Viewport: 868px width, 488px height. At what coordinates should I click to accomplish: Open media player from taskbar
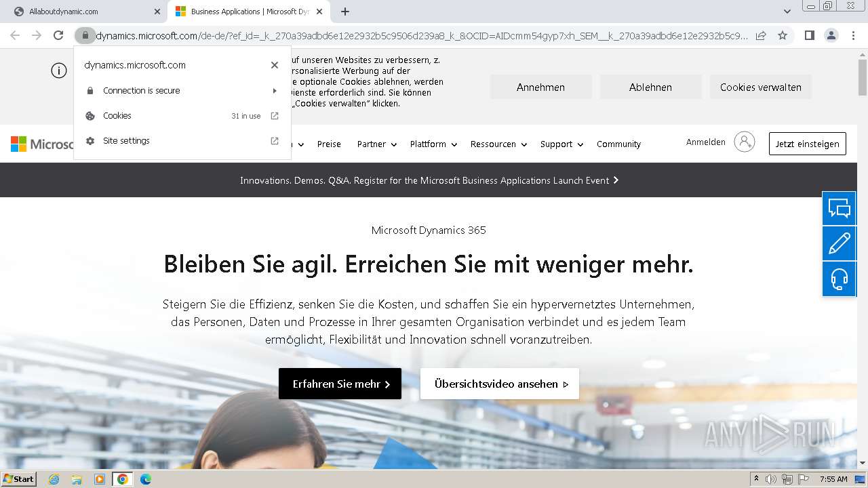tap(100, 479)
